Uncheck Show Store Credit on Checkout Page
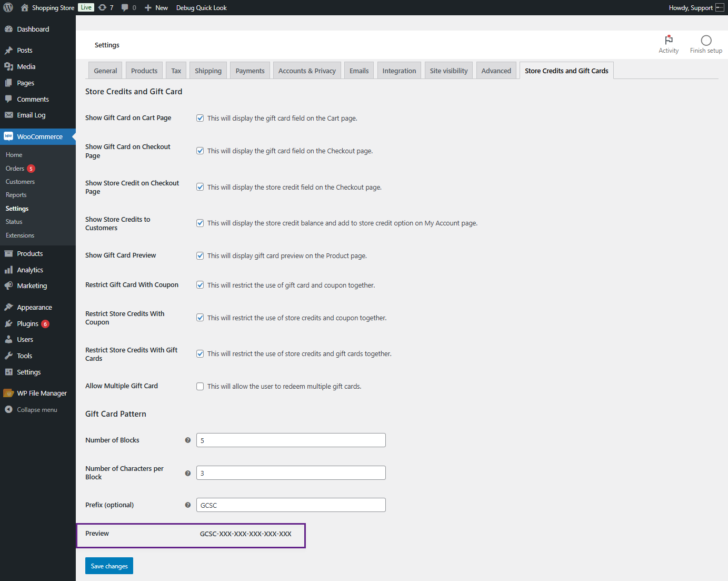The image size is (728, 581). point(200,187)
